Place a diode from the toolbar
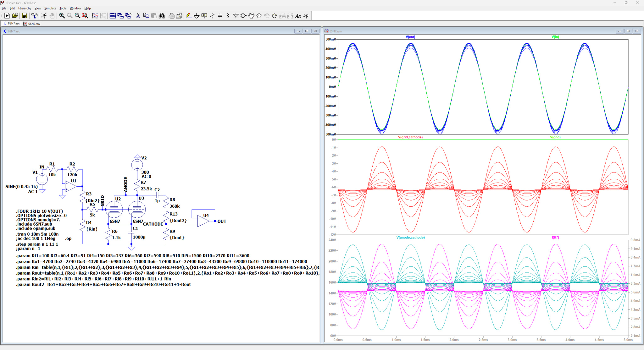This screenshot has width=644, height=350. coord(236,16)
